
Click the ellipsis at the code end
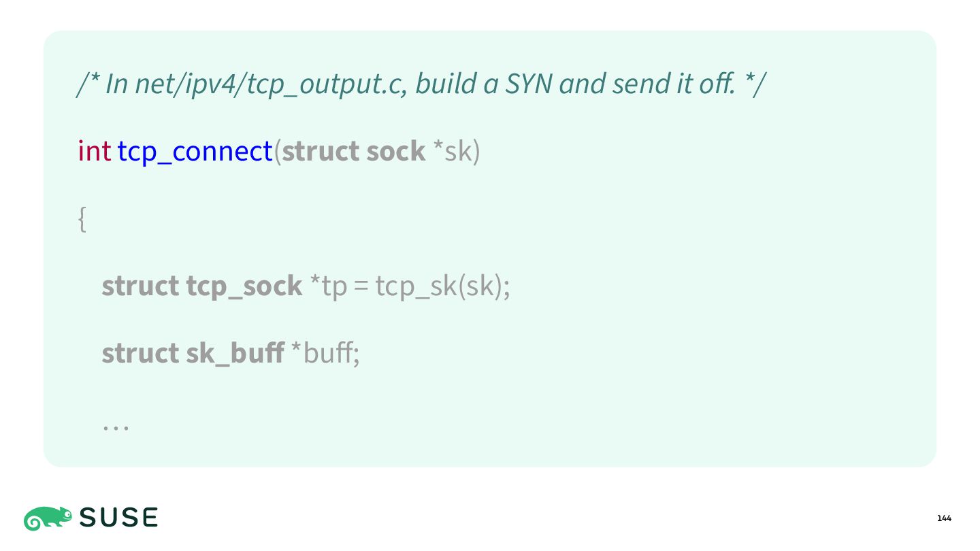click(116, 427)
